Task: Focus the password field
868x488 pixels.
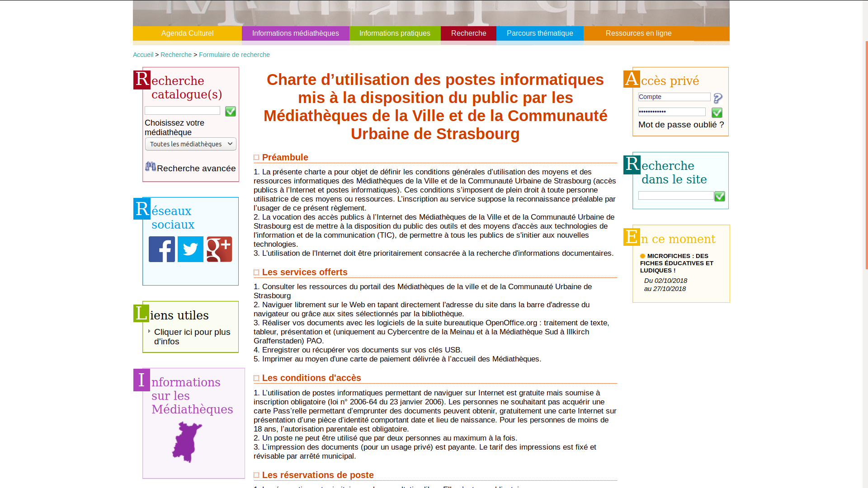Action: [672, 112]
